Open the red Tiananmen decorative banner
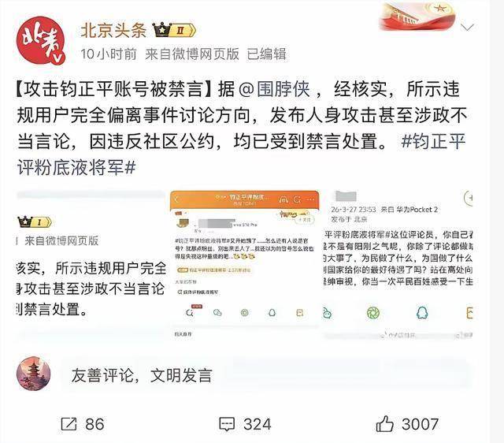This screenshot has width=504, height=443. coord(418,16)
